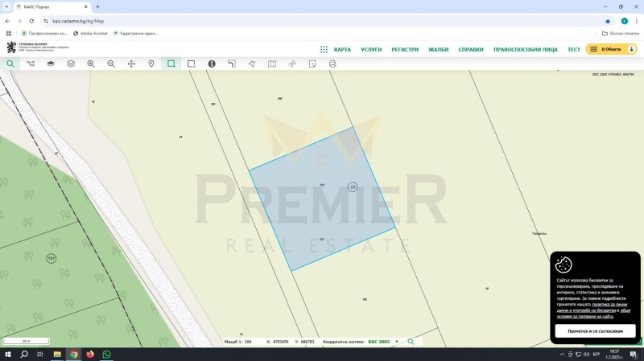The image size is (644, 361).
Task: Open the search tool in the map toolbar
Action: click(10, 64)
